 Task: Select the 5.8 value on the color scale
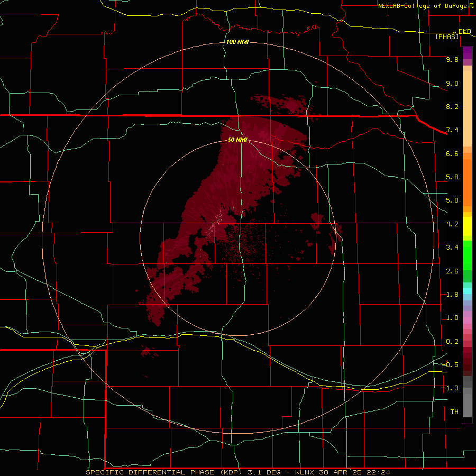tap(452, 177)
